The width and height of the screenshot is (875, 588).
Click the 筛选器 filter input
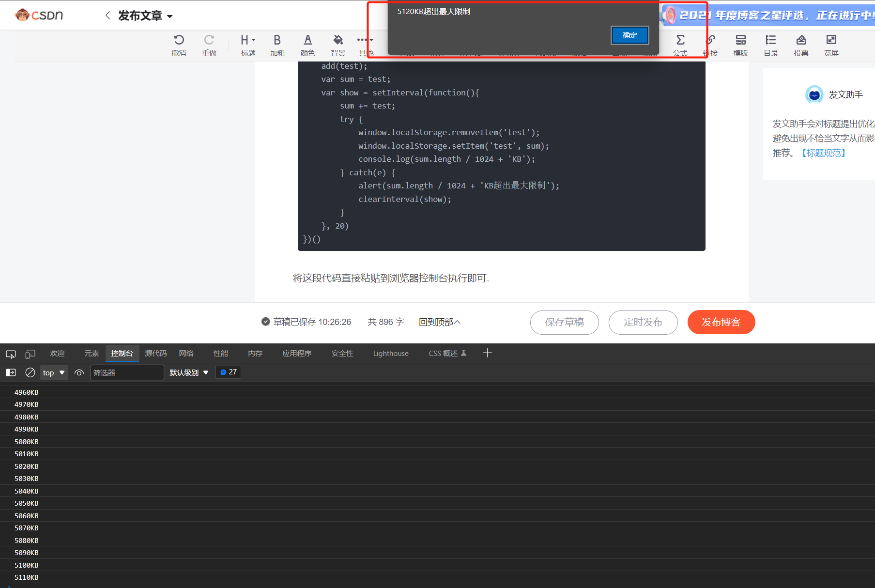point(127,372)
